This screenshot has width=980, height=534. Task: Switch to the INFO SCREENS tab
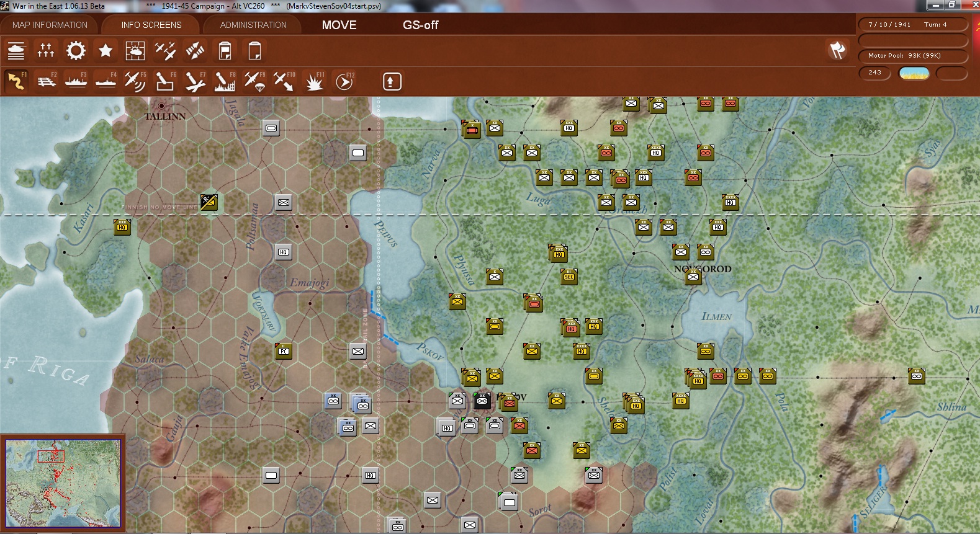151,25
